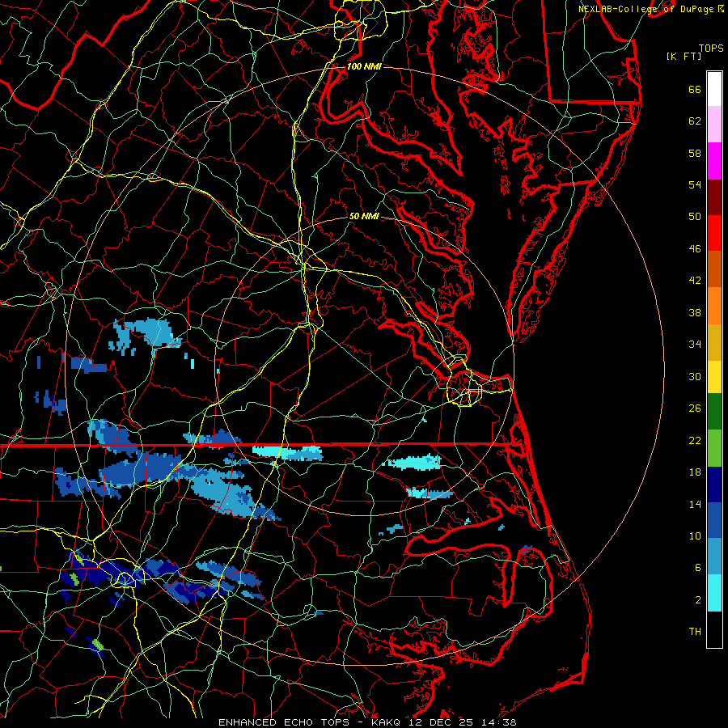Click the legend value '10'
This screenshot has width=728, height=728.
[x=695, y=536]
